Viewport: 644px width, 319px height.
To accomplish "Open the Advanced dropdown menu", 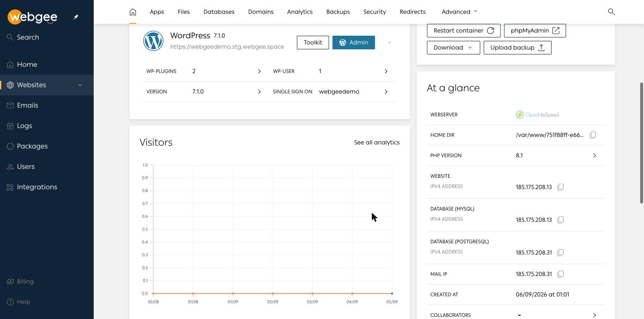I will (460, 12).
